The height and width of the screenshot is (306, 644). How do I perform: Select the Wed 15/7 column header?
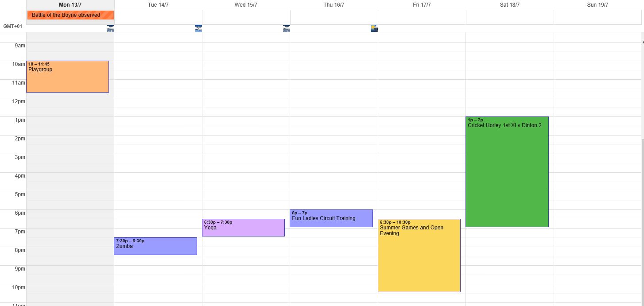pyautogui.click(x=246, y=5)
